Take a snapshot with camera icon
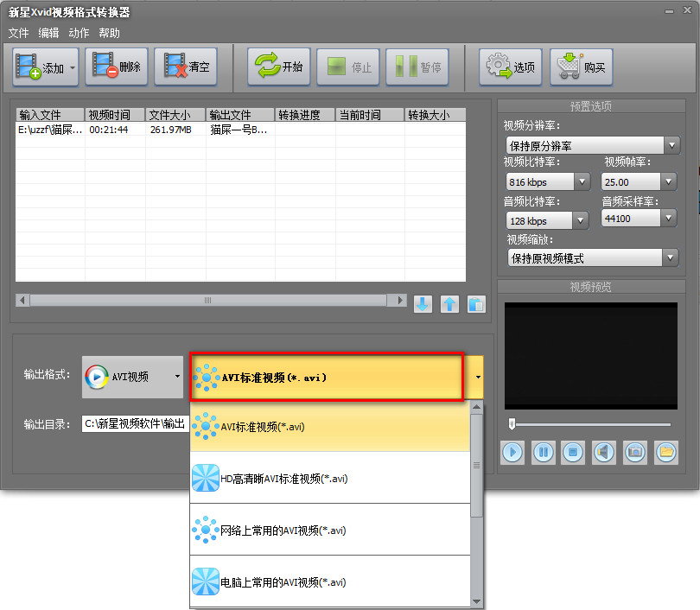 (x=635, y=453)
